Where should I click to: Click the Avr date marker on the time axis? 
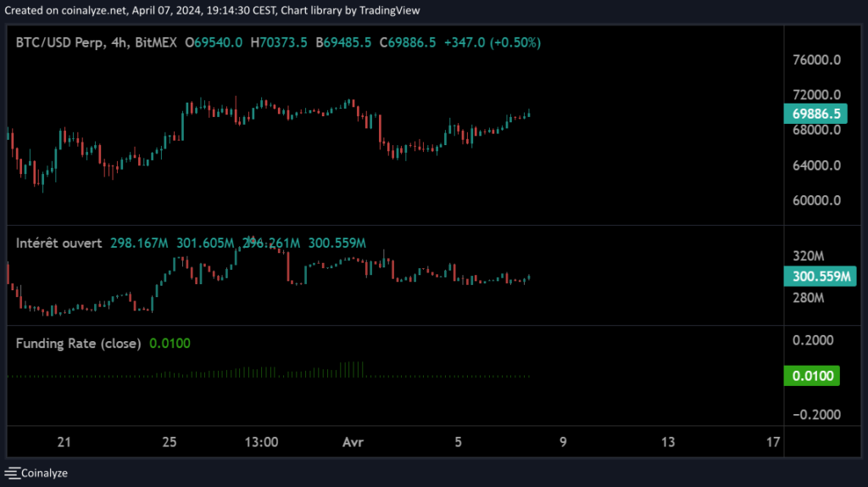click(352, 442)
